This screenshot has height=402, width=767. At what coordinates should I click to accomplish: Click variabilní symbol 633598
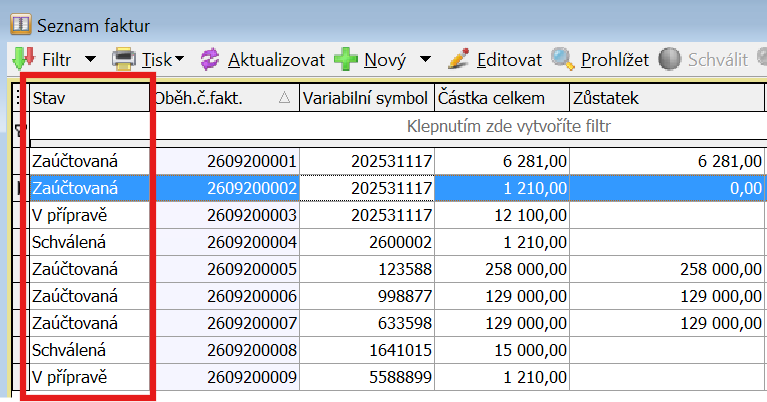click(x=405, y=323)
